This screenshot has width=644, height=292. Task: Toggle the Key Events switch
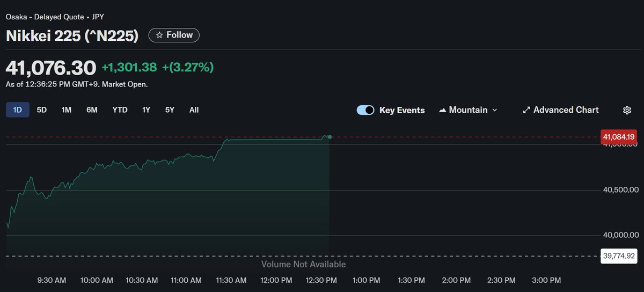point(365,110)
